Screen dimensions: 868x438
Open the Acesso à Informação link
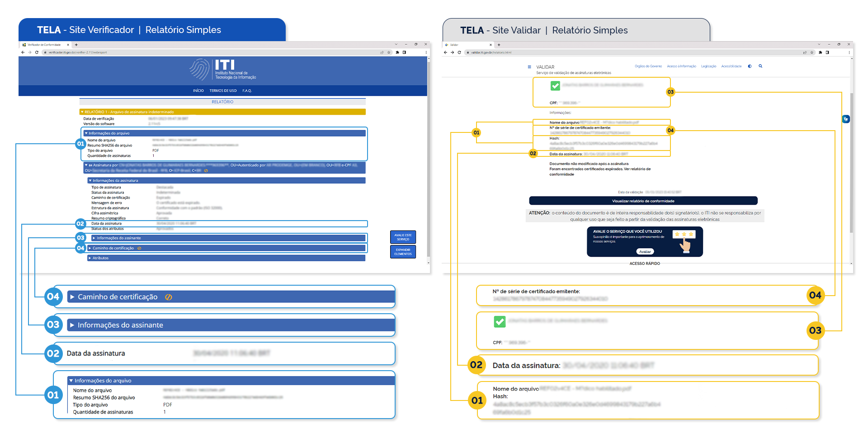682,66
